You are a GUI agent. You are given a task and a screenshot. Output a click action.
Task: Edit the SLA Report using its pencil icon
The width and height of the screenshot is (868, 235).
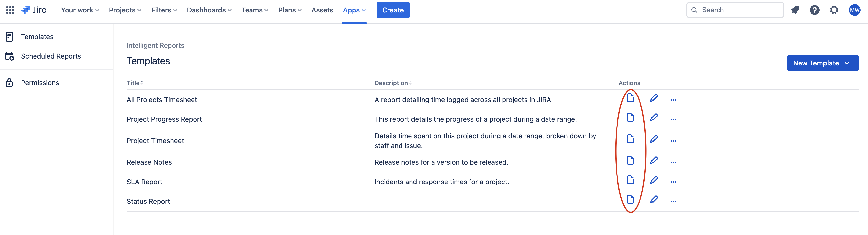pyautogui.click(x=654, y=181)
